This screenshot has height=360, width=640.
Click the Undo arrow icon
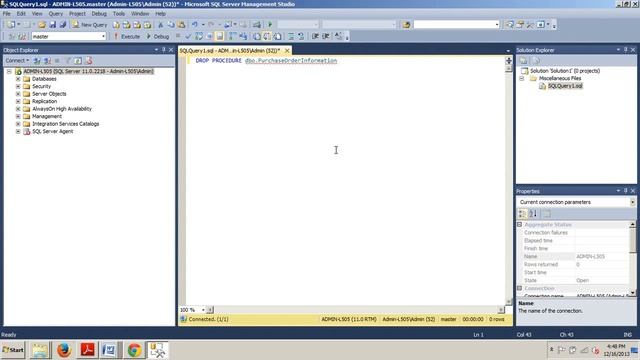tap(195, 25)
